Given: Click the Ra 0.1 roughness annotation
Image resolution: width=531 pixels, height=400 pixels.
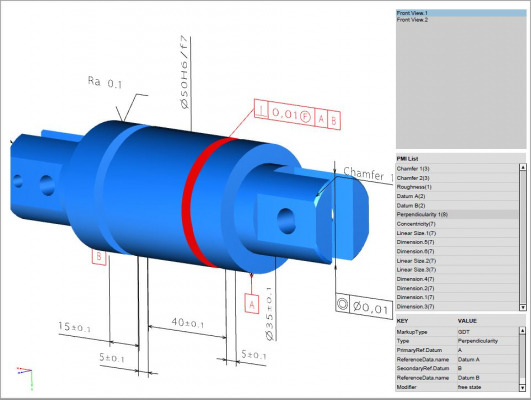Looking at the screenshot, I should (105, 82).
